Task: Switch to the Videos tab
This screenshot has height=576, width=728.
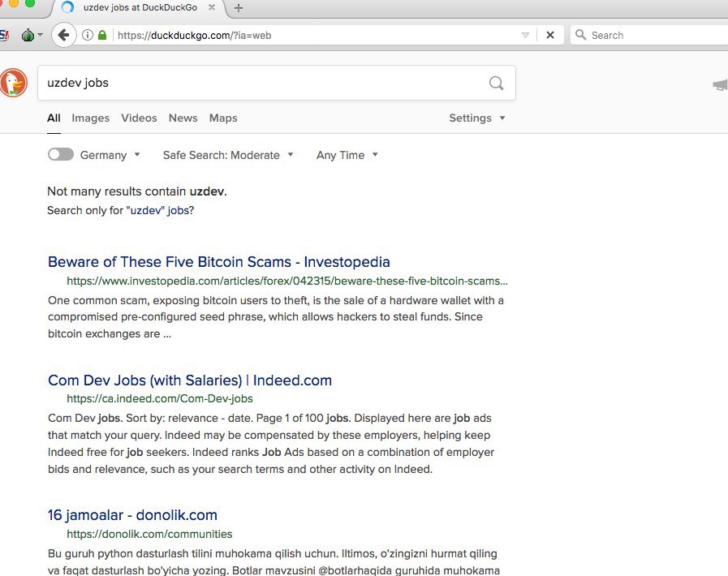Action: tap(139, 118)
